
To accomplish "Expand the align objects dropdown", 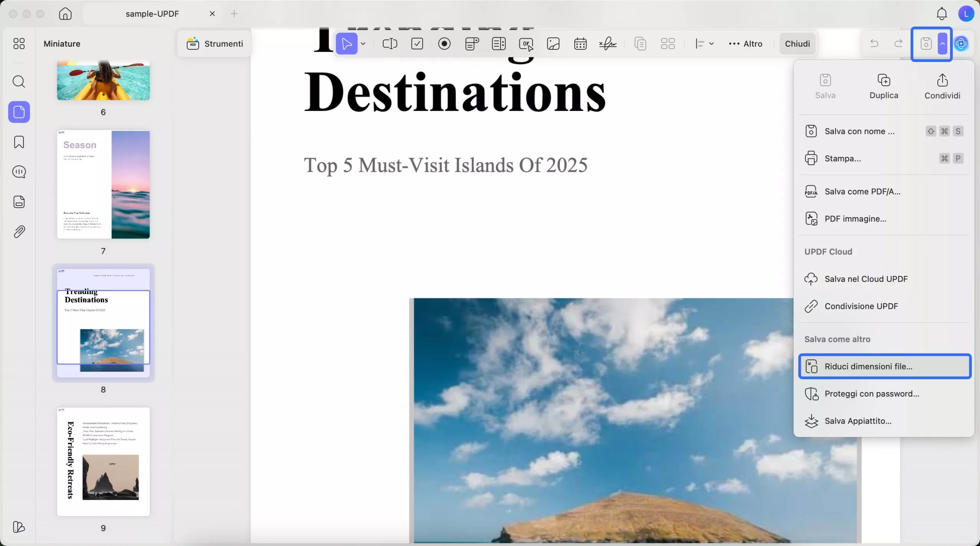I will [x=704, y=44].
